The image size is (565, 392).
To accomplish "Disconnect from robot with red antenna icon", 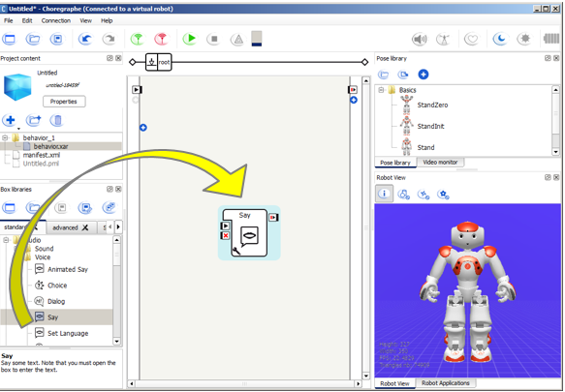I will 162,39.
